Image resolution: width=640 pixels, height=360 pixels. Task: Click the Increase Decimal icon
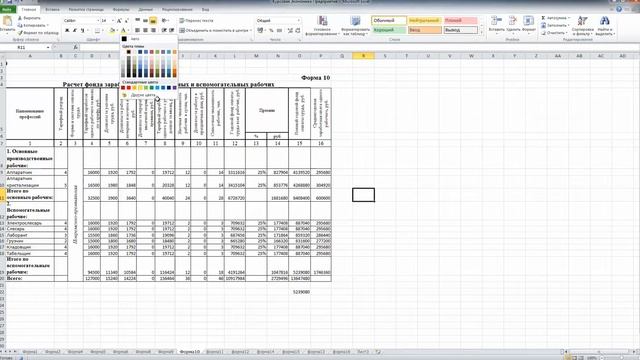[290, 31]
